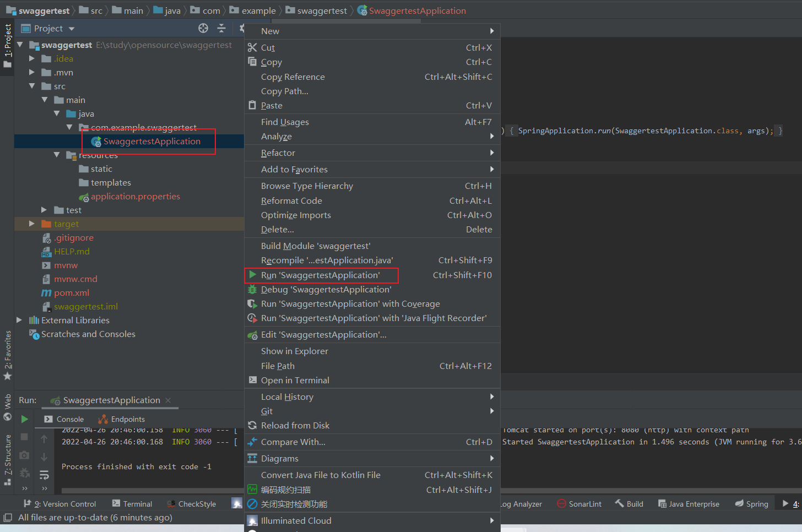Image resolution: width=802 pixels, height=532 pixels.
Task: Toggle the 1: Project tool window stripe
Action: click(x=7, y=46)
